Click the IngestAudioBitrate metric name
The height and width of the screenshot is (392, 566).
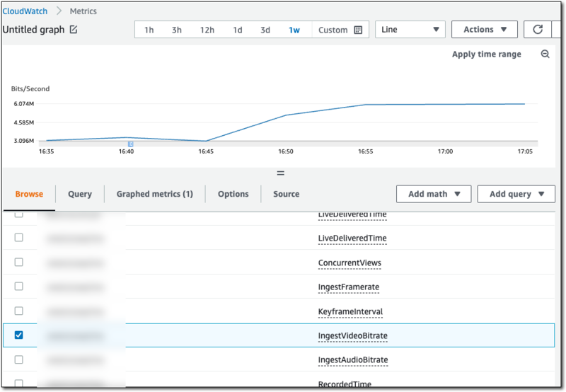tap(352, 359)
